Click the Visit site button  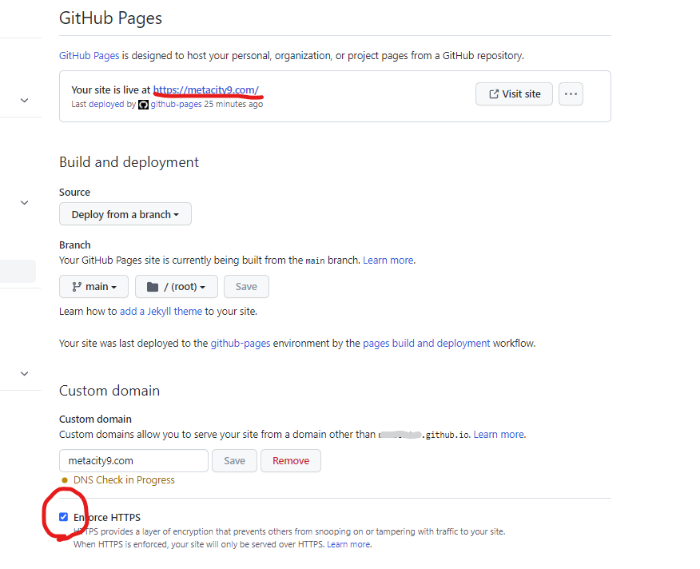[514, 94]
